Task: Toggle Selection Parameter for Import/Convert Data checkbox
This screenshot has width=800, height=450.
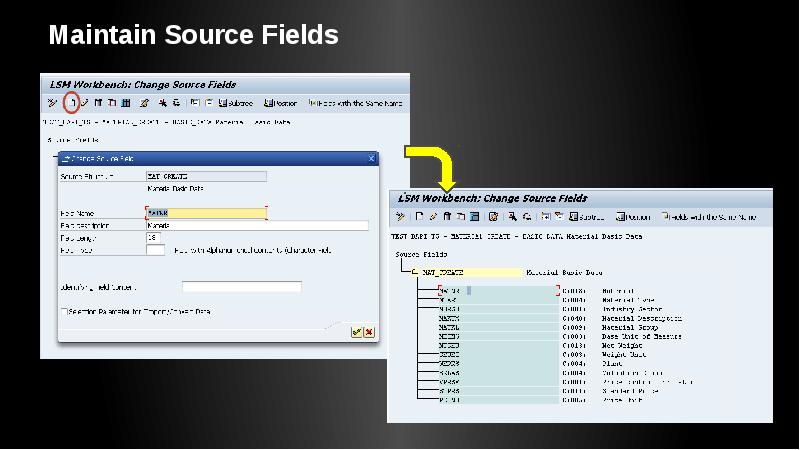Action: [x=64, y=311]
